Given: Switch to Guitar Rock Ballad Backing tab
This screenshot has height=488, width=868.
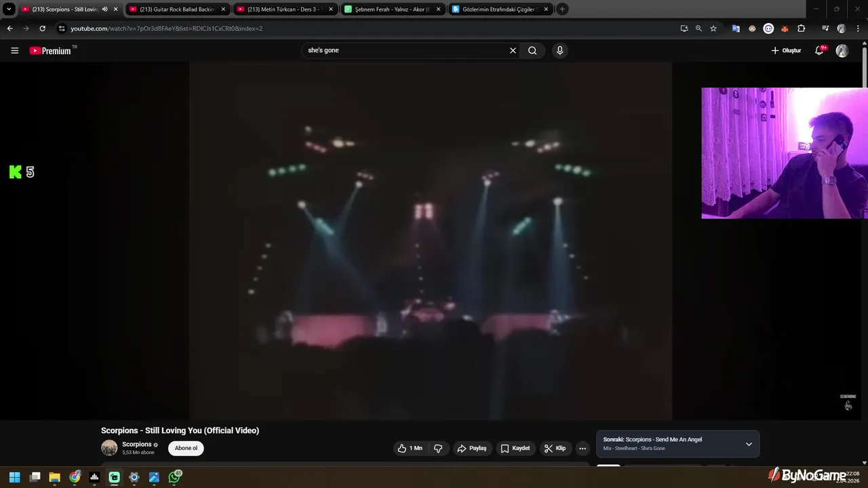Looking at the screenshot, I should tap(176, 9).
